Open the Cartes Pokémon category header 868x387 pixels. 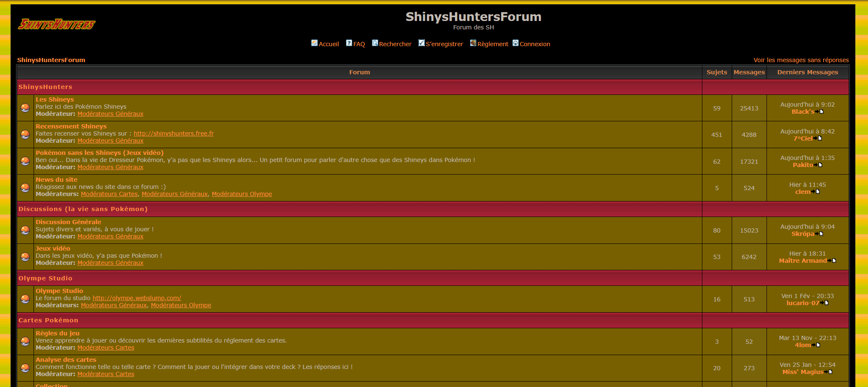pyautogui.click(x=48, y=320)
